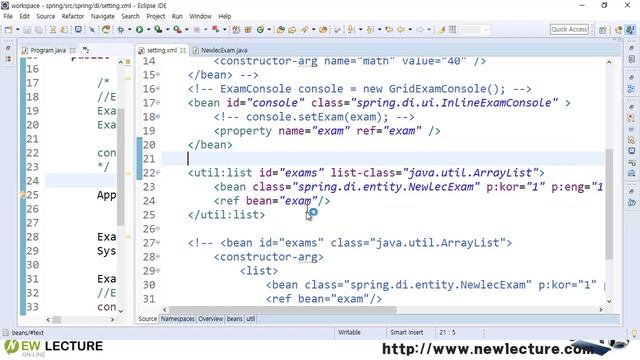Click the Coverage launch icon

(158, 29)
